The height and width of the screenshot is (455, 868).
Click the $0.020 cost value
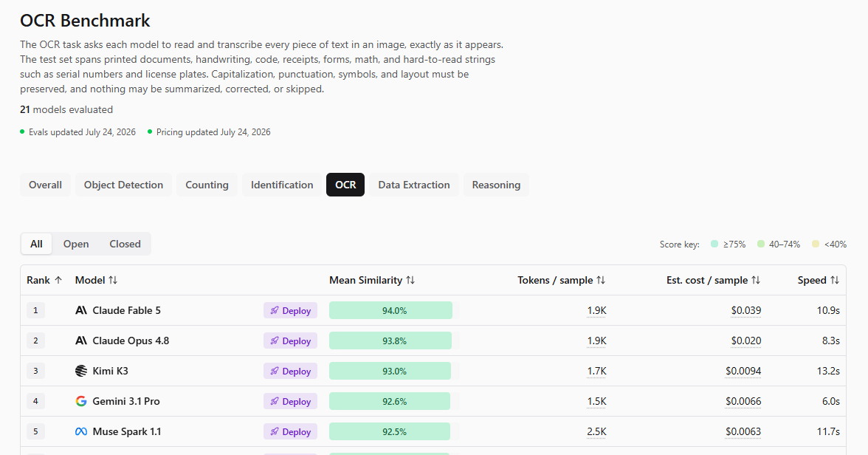(x=745, y=341)
